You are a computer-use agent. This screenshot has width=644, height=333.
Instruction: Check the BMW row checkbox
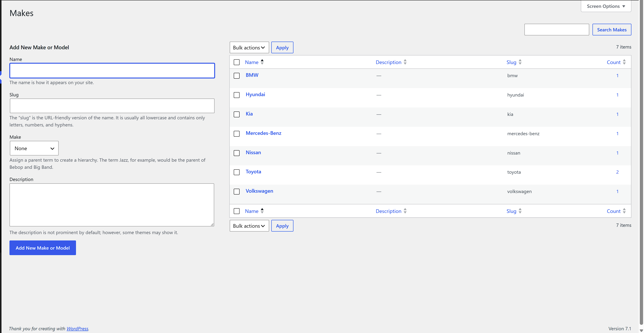pyautogui.click(x=236, y=76)
